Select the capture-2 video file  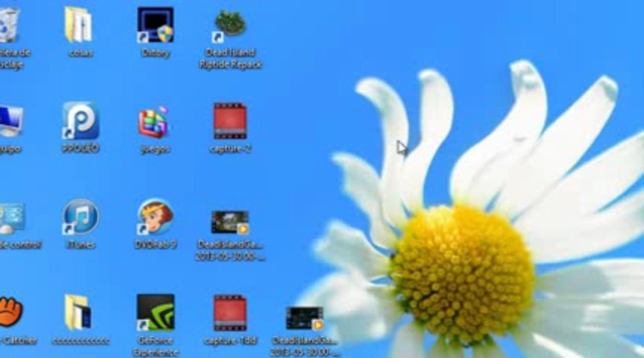click(230, 121)
